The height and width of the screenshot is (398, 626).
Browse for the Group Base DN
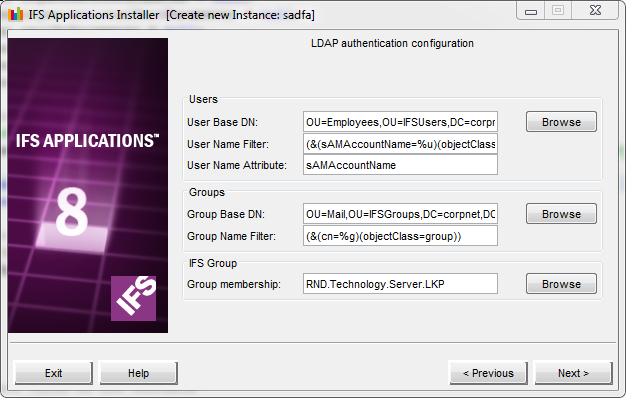[x=561, y=214]
